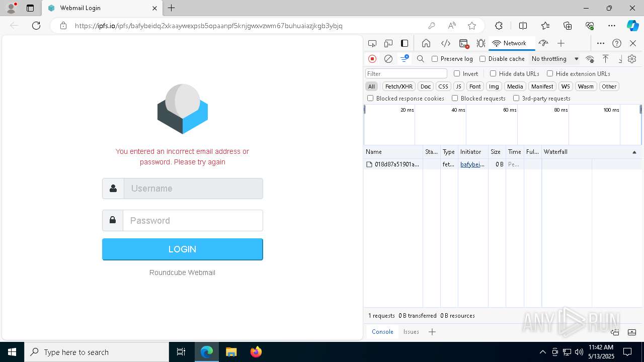Open Copilot sidebar
The width and height of the screenshot is (644, 362).
click(x=632, y=26)
